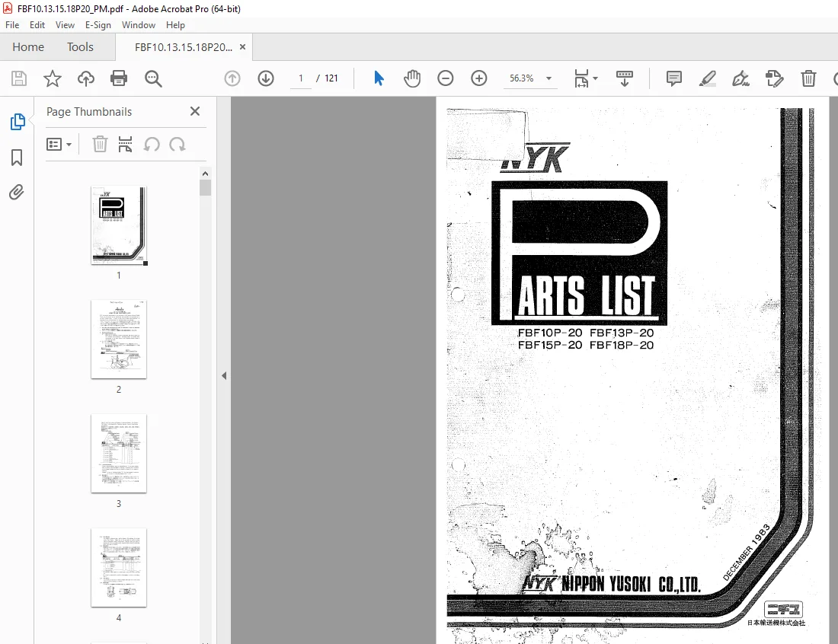
Task: Open the Find text search icon
Action: click(x=153, y=78)
